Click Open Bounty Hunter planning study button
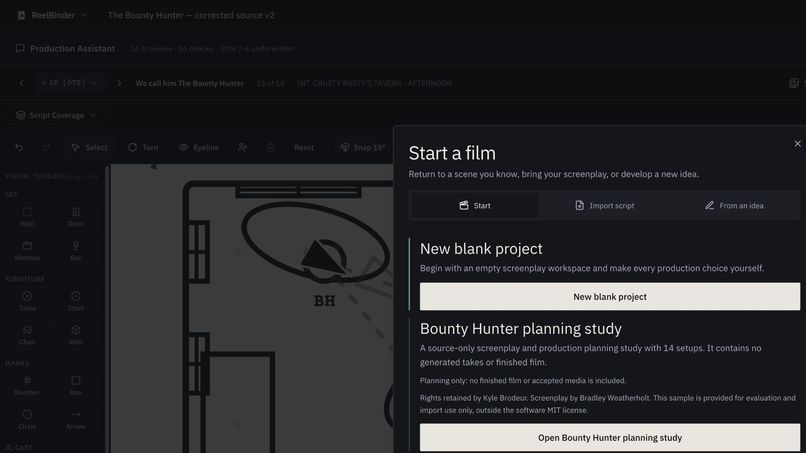The width and height of the screenshot is (806, 453). coord(610,438)
